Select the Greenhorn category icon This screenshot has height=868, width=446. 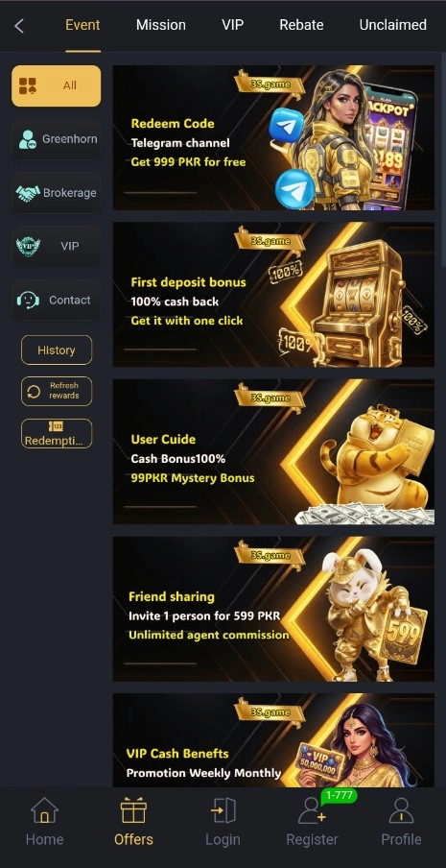27,139
